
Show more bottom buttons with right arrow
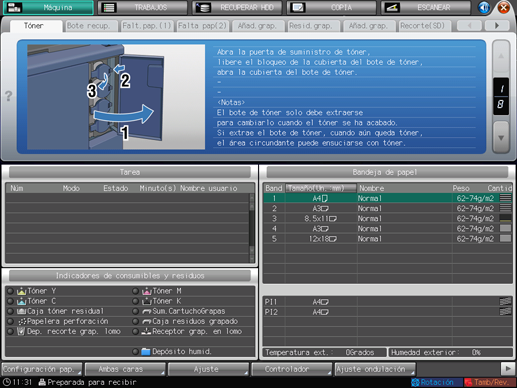pos(508,369)
